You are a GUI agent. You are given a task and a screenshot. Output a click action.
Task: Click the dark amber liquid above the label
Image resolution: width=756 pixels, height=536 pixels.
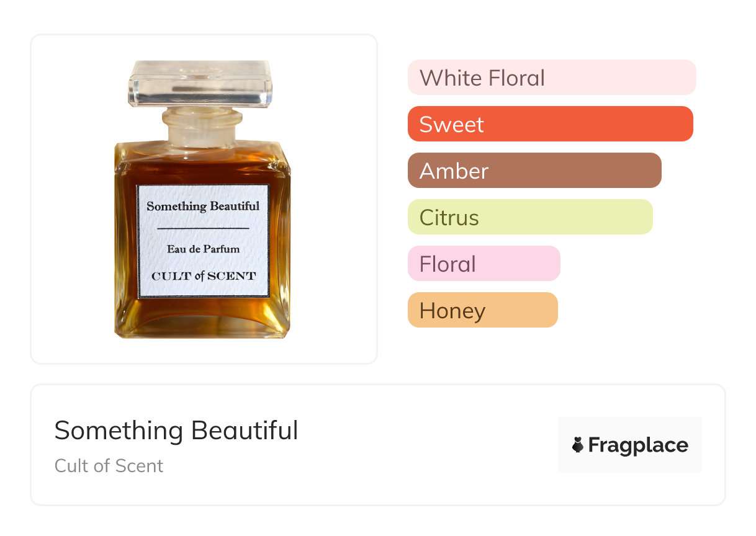[202, 164]
